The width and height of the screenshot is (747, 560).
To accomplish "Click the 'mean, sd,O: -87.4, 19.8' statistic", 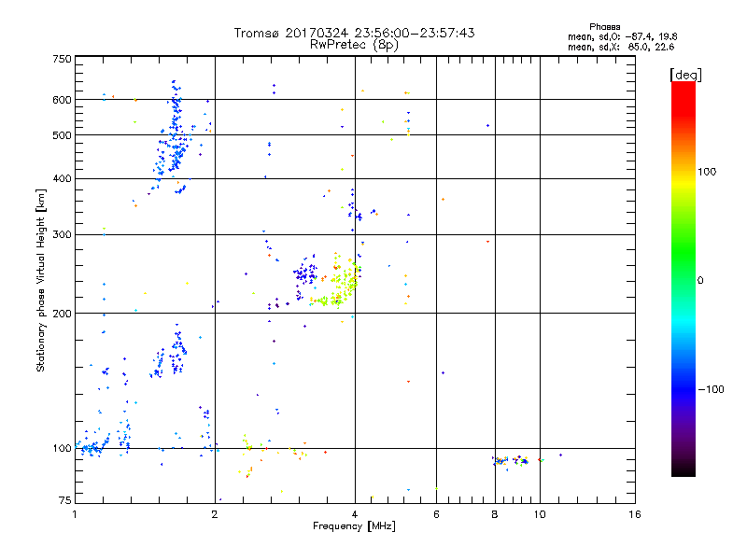I will 622,36.
